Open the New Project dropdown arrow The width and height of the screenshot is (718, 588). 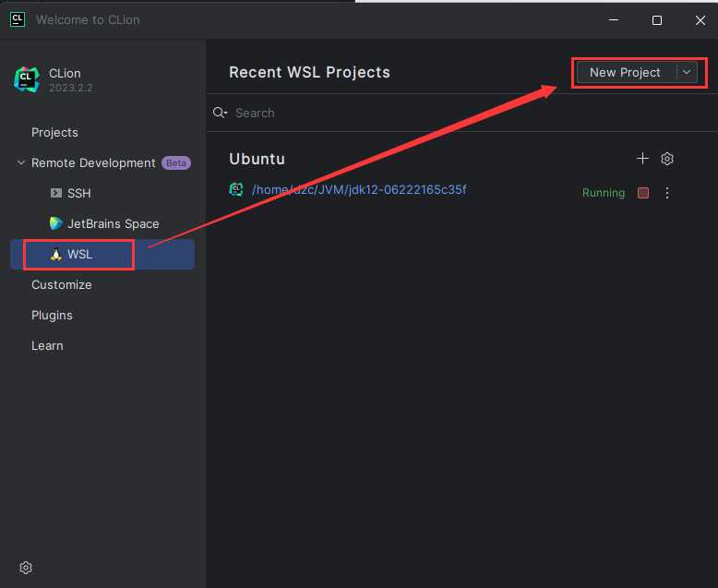click(687, 72)
